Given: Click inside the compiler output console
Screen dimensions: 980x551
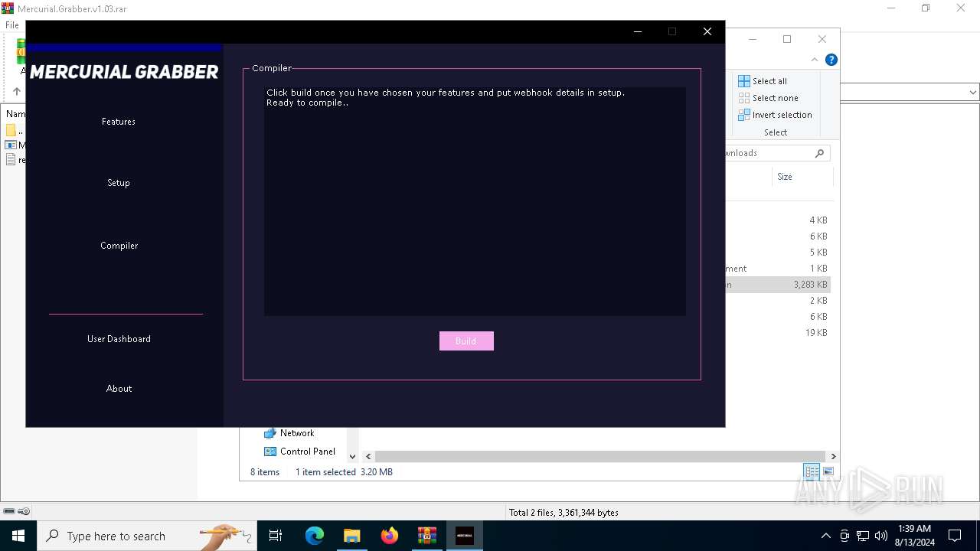Looking at the screenshot, I should (x=475, y=201).
